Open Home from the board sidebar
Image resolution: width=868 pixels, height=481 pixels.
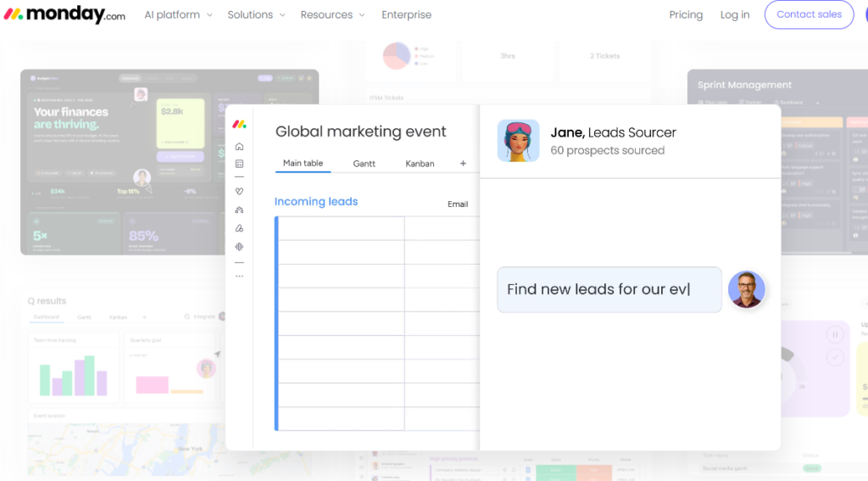239,146
